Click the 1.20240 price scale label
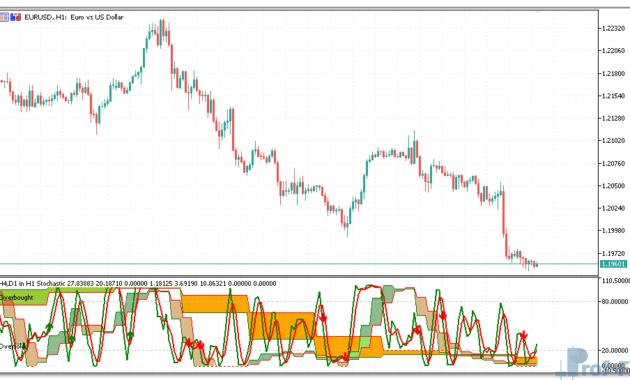Image resolution: width=630 pixels, height=380 pixels. tap(613, 208)
